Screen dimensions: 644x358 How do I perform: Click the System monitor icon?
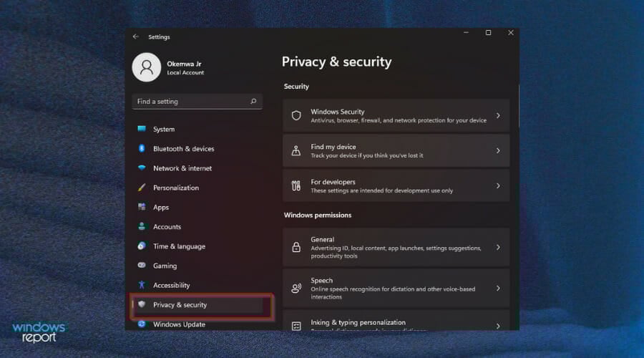click(x=142, y=129)
